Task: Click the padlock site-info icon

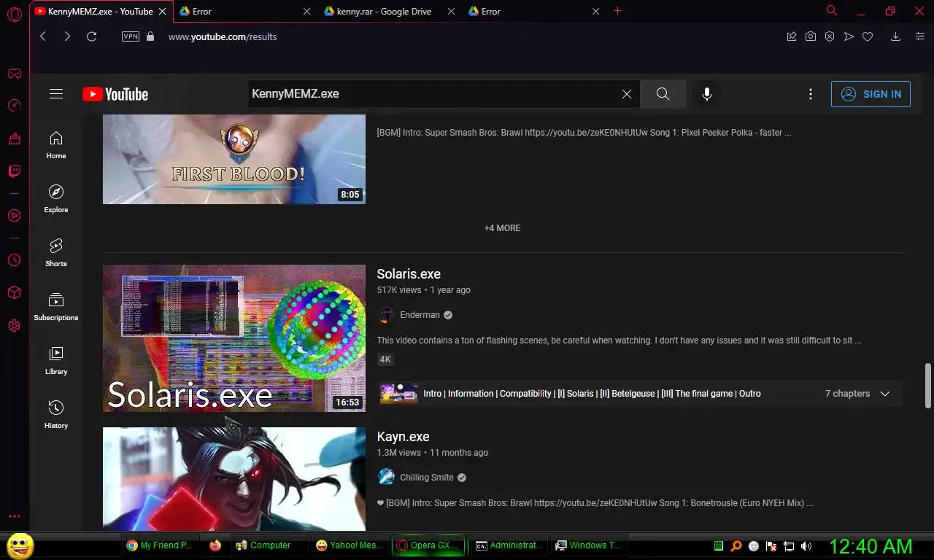Action: [150, 36]
